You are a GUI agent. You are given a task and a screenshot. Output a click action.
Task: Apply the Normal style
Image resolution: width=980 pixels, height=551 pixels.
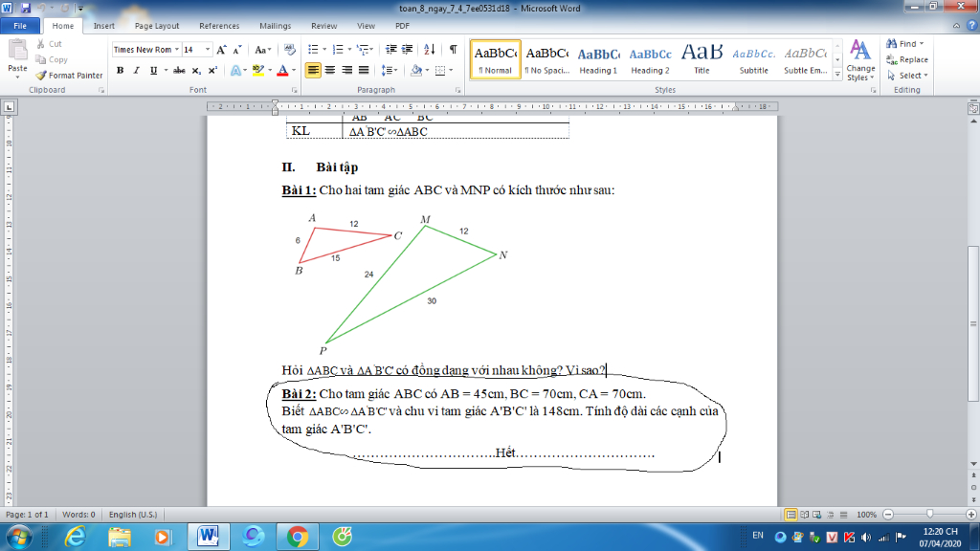tap(495, 59)
